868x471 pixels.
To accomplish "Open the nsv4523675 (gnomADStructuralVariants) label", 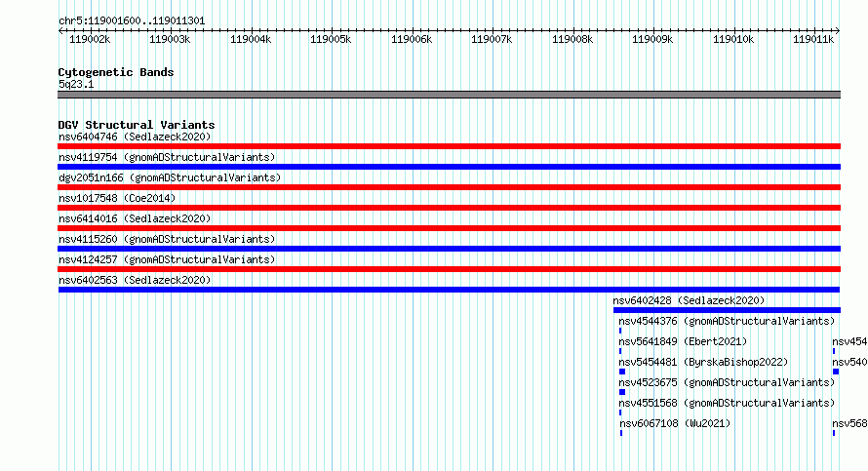I will click(x=727, y=382).
